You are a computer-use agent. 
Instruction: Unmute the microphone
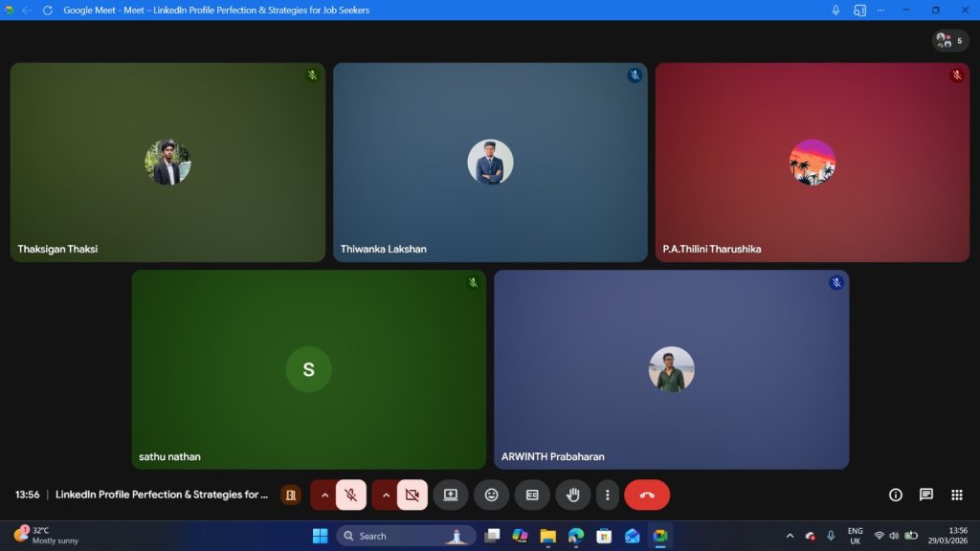click(x=351, y=495)
